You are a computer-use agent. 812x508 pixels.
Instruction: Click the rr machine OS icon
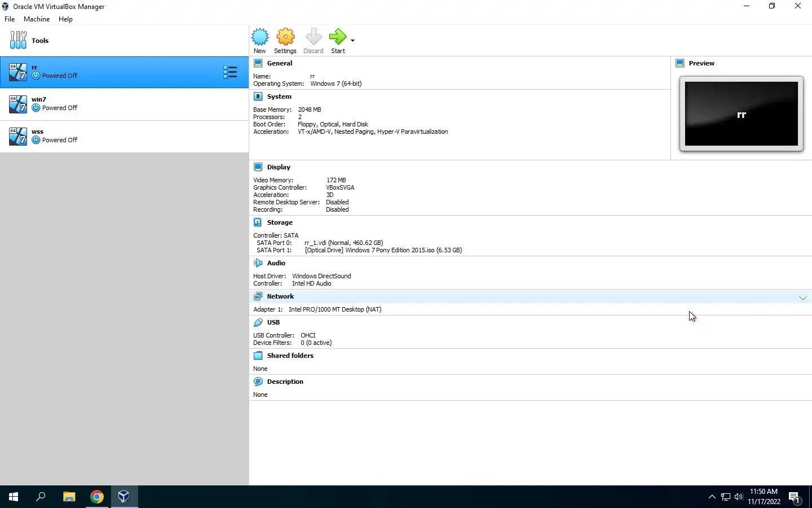click(18, 72)
